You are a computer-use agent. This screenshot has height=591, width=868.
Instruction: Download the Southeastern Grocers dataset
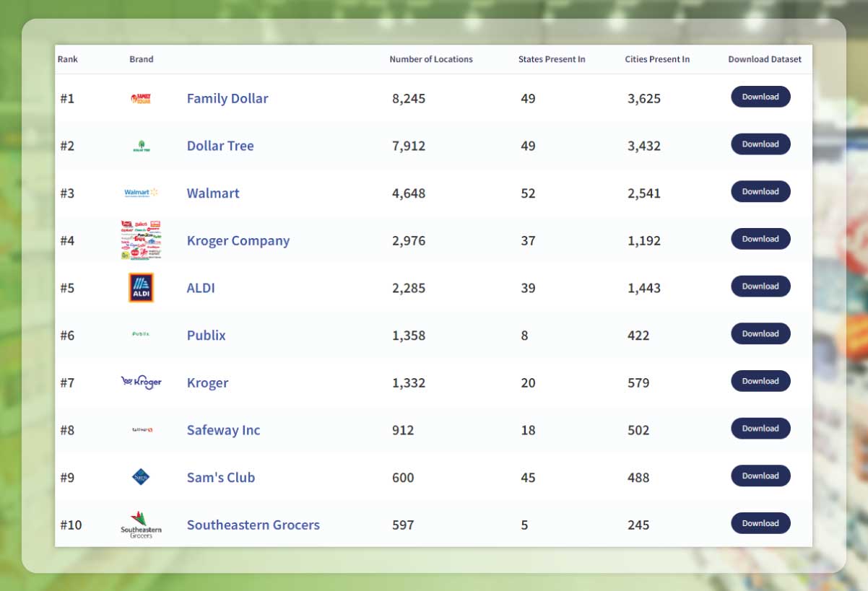coord(760,523)
